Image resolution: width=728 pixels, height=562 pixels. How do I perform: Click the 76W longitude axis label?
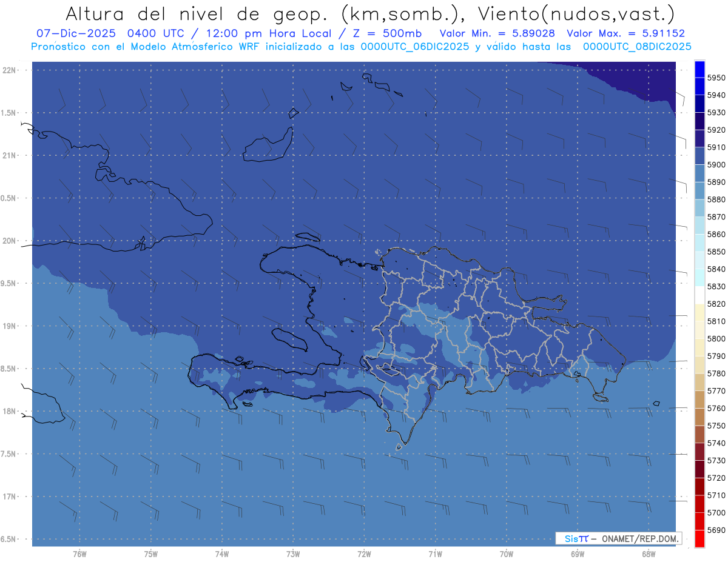click(x=79, y=554)
